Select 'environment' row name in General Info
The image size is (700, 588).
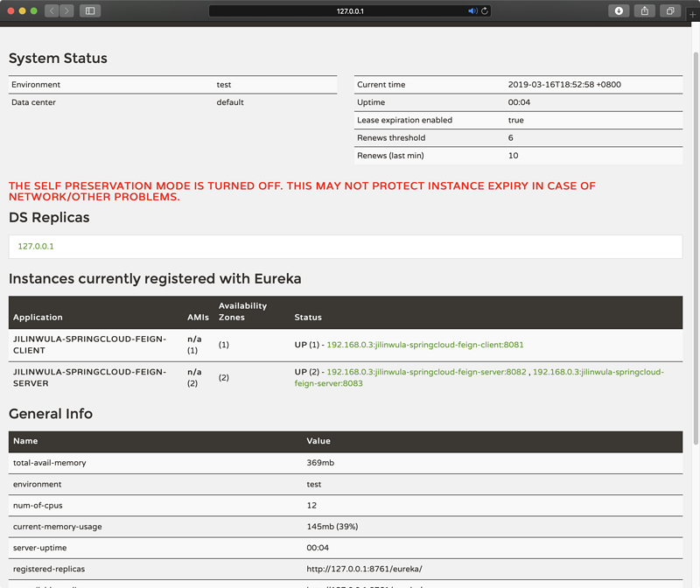pos(37,484)
